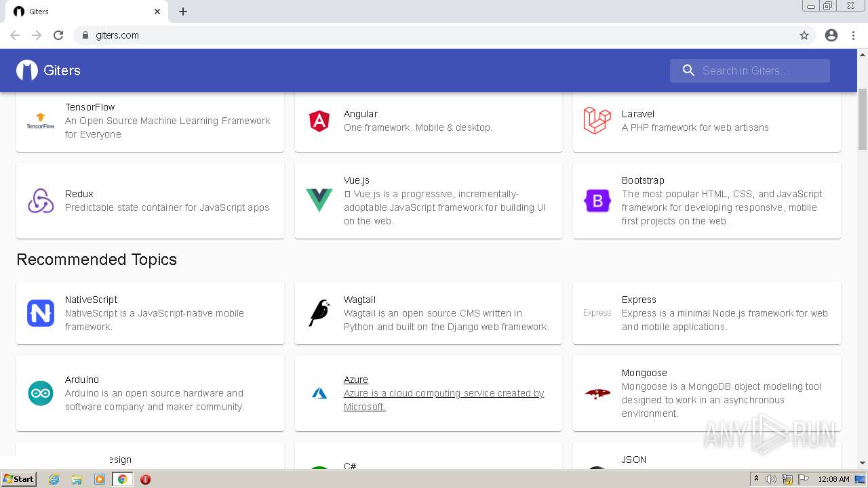
Task: Go forward using the forward arrow
Action: click(37, 35)
